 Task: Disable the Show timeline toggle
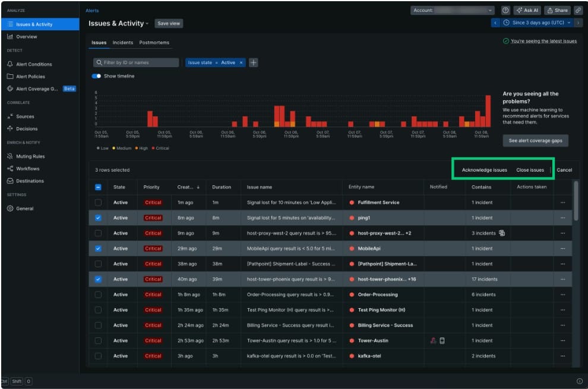tap(96, 77)
